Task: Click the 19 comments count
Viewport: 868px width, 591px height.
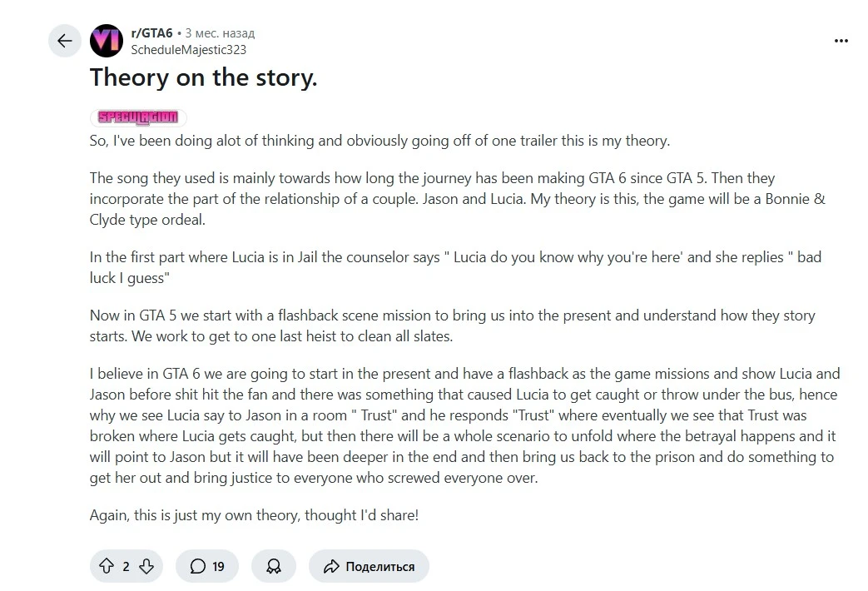Action: click(218, 567)
